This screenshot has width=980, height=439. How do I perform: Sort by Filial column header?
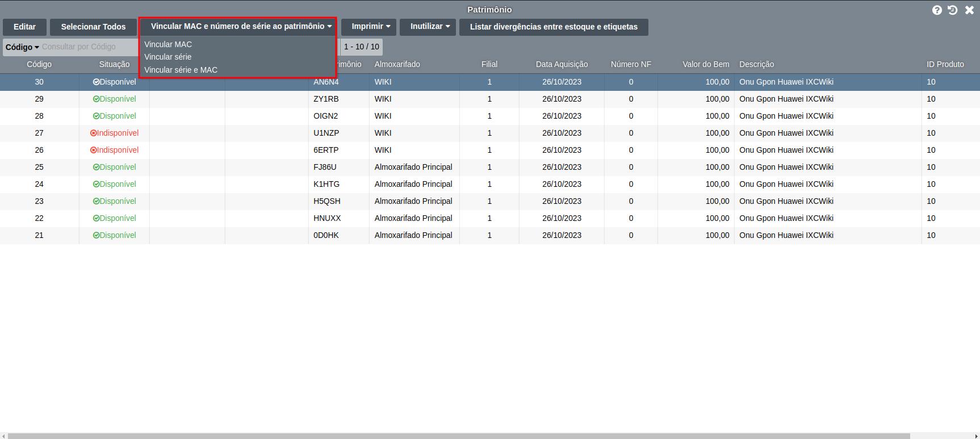pos(489,64)
